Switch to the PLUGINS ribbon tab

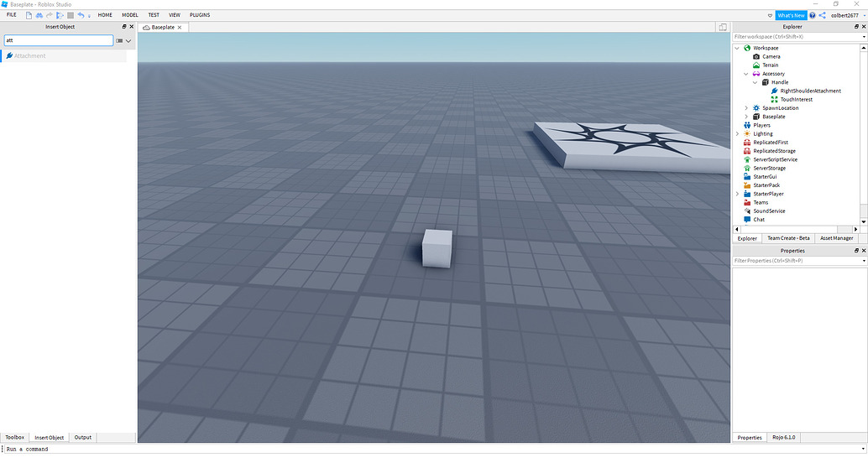point(200,15)
